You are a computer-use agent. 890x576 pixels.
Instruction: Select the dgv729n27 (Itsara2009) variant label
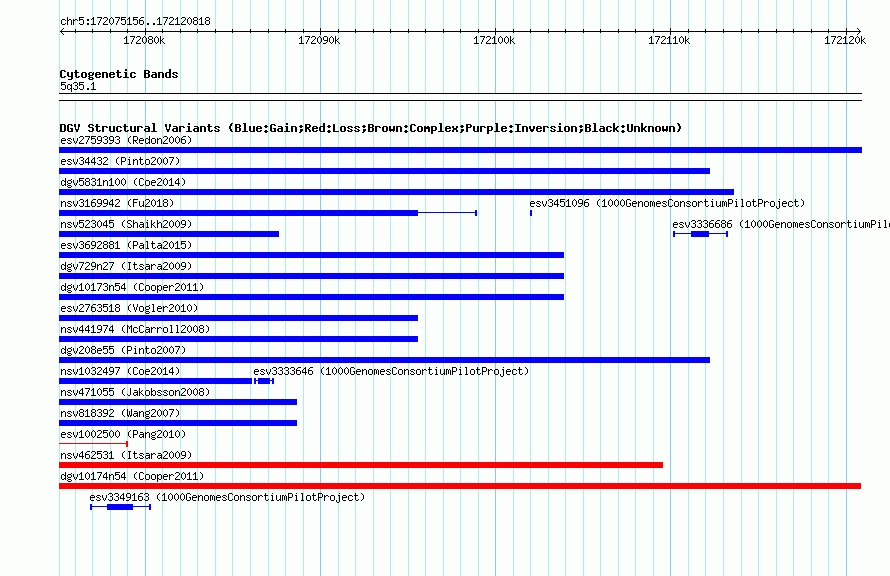tap(126, 266)
